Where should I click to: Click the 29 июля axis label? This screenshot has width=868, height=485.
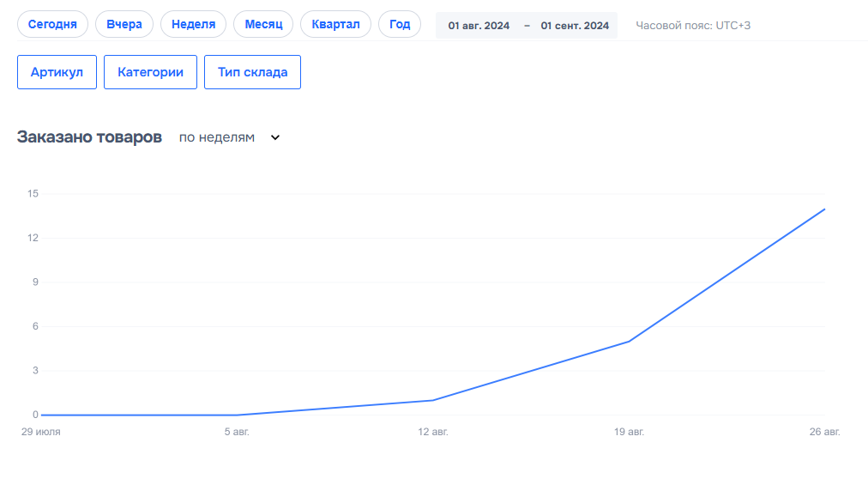41,432
